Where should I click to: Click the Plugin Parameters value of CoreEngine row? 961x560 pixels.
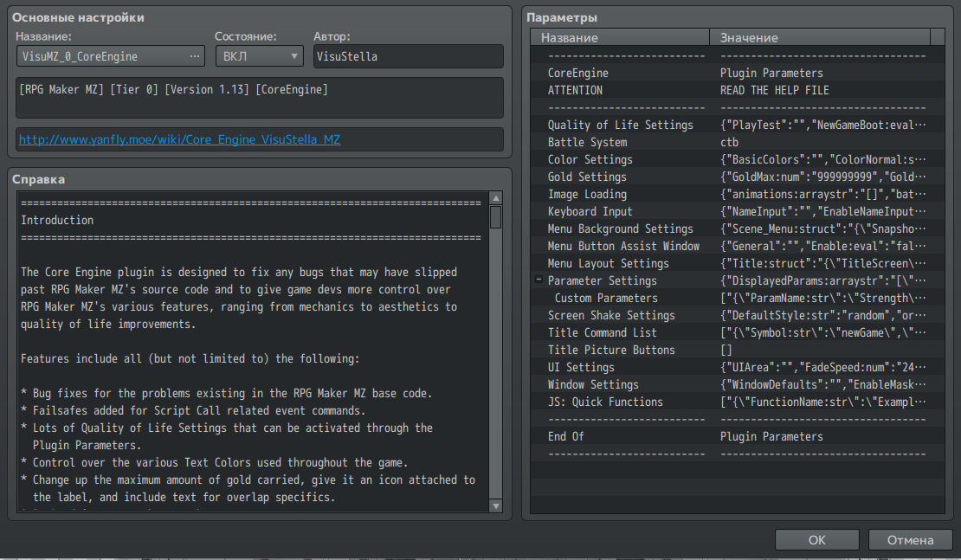click(771, 73)
